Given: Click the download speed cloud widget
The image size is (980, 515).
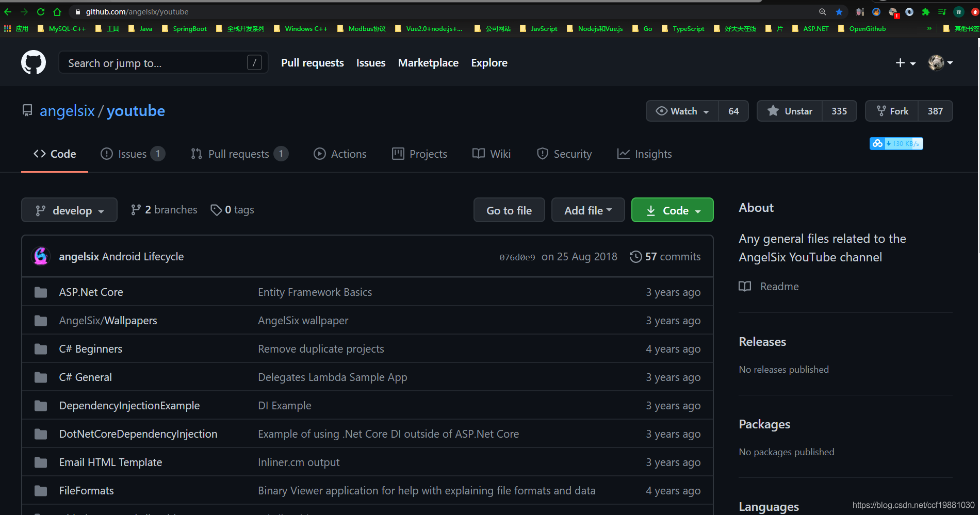Looking at the screenshot, I should click(896, 143).
